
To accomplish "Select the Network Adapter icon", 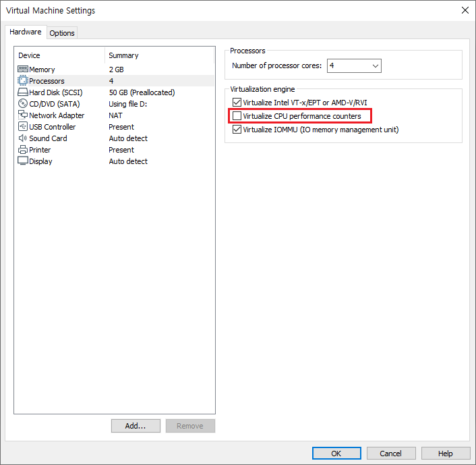I will click(23, 115).
